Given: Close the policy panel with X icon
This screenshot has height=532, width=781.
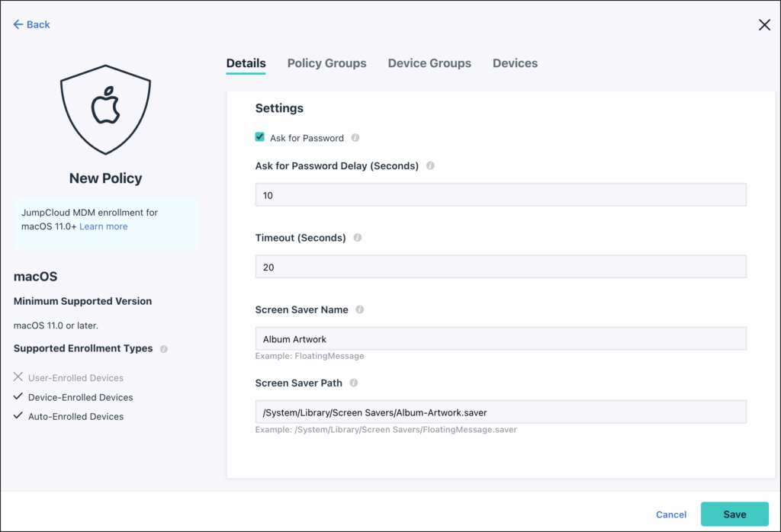Looking at the screenshot, I should click(764, 24).
